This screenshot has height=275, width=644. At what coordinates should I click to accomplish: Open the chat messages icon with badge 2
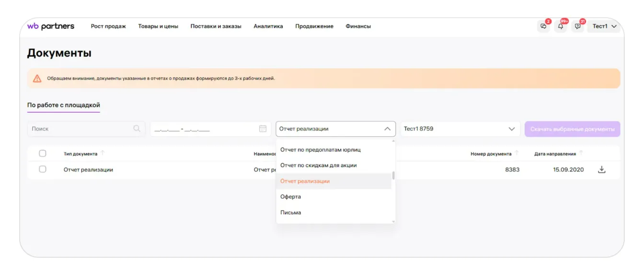543,26
